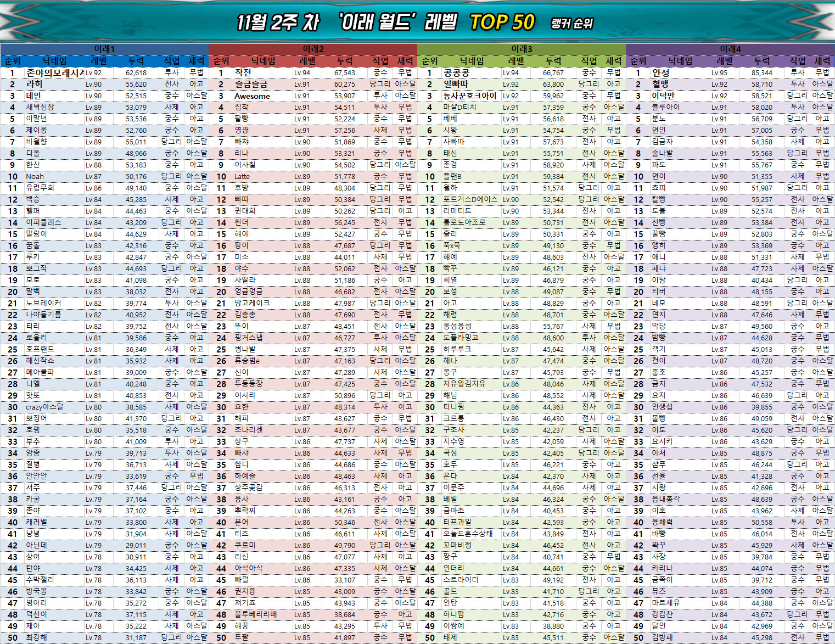Click the 랭커 순위 label in the banner

pyautogui.click(x=572, y=24)
